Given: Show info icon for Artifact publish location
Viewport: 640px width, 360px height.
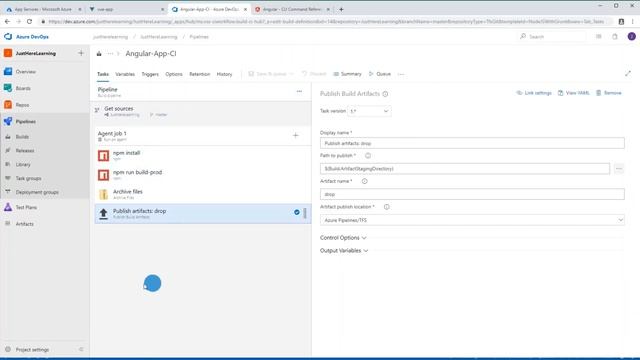Looking at the screenshot, I should pyautogui.click(x=387, y=207).
